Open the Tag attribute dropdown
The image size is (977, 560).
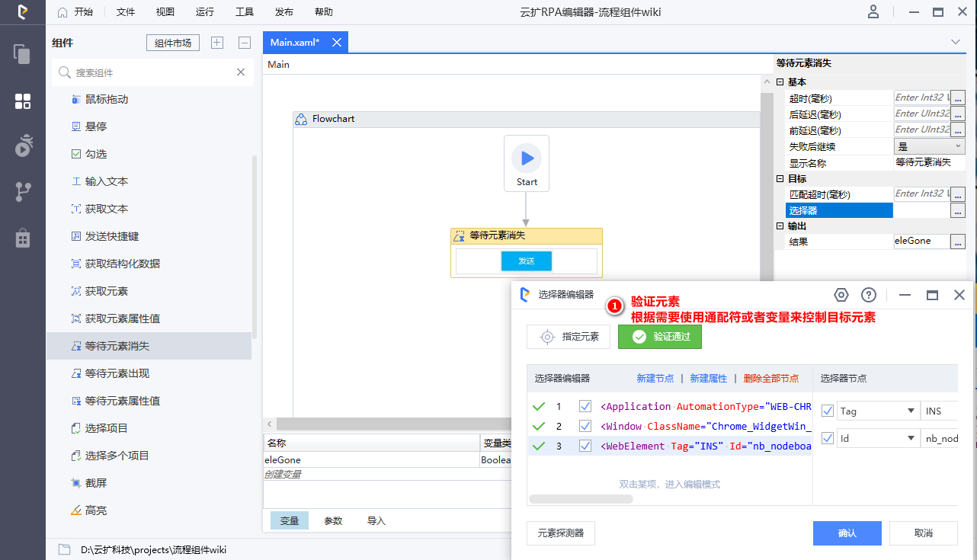911,411
